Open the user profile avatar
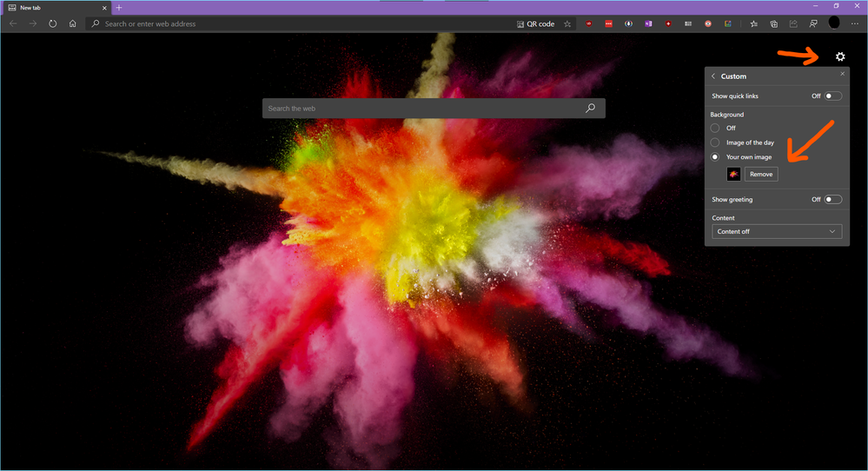 pos(834,23)
